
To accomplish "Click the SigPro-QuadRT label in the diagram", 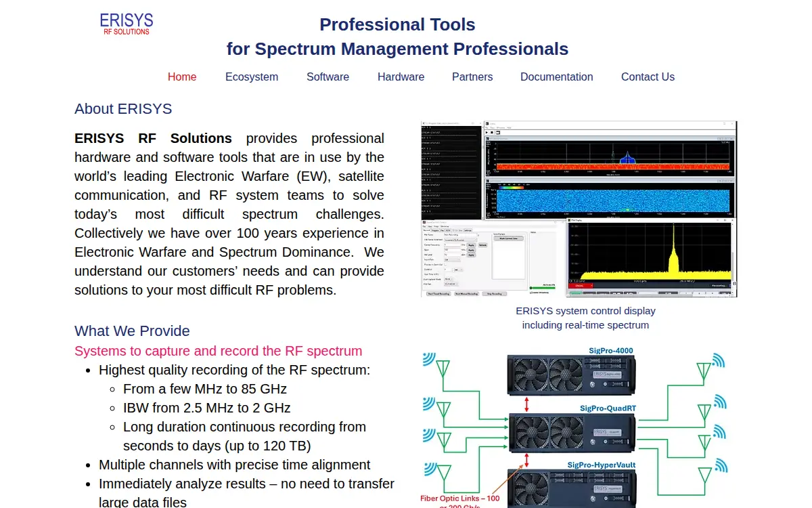I will (x=608, y=408).
